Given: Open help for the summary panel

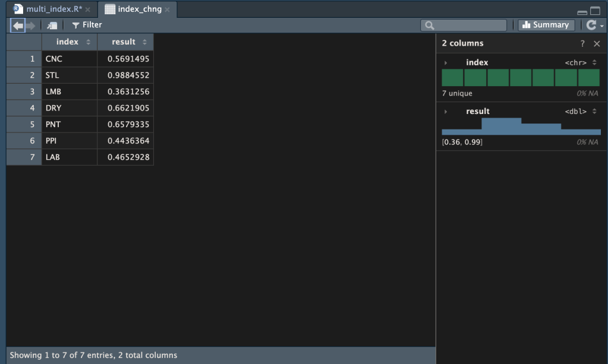Looking at the screenshot, I should tap(582, 44).
